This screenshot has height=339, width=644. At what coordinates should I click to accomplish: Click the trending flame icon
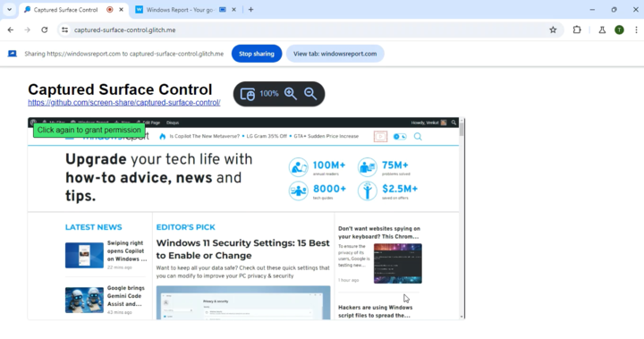point(162,136)
